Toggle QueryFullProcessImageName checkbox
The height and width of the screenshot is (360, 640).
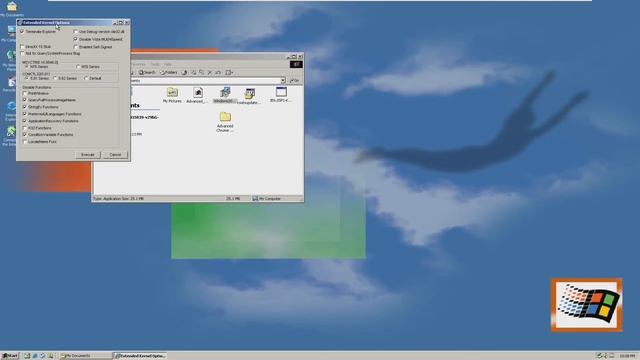[25, 100]
